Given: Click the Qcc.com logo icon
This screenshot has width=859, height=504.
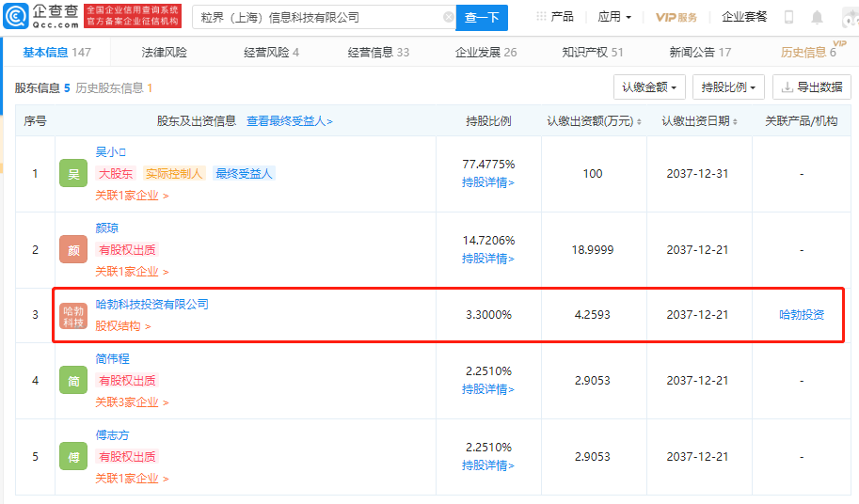Looking at the screenshot, I should [x=16, y=17].
